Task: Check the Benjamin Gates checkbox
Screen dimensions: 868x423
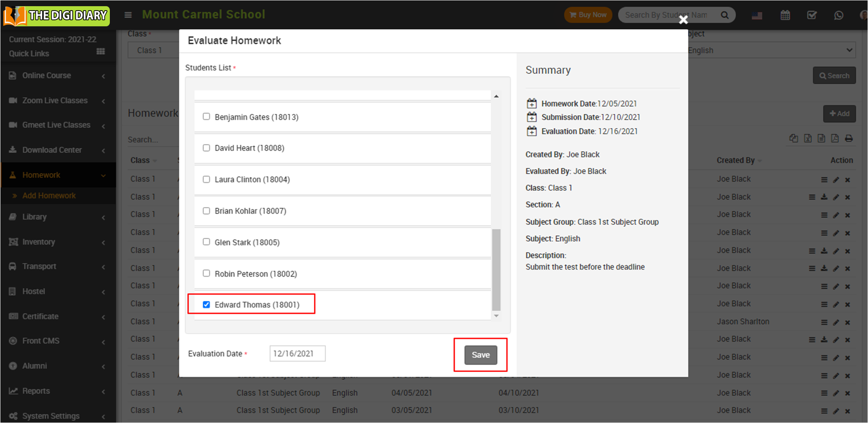Action: coord(207,117)
